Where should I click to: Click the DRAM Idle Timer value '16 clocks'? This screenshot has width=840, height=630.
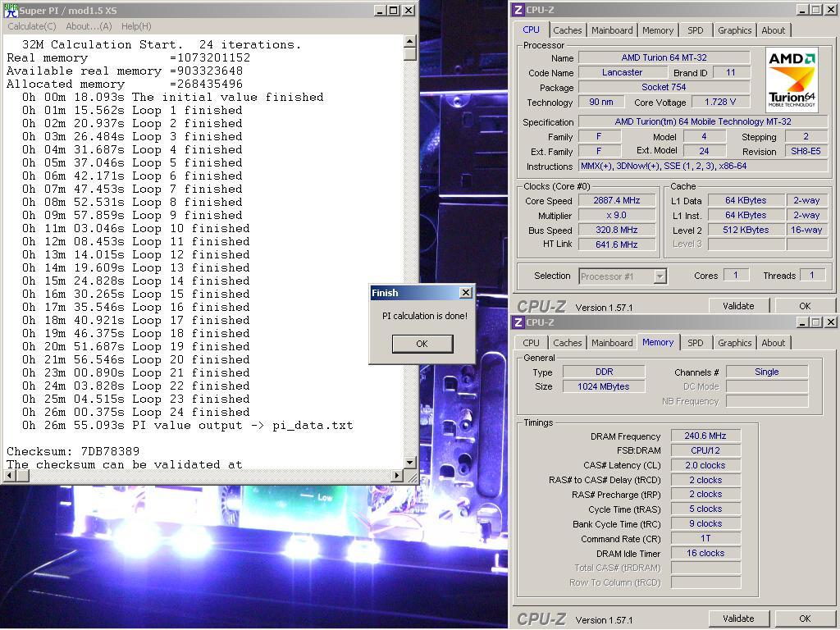[705, 553]
